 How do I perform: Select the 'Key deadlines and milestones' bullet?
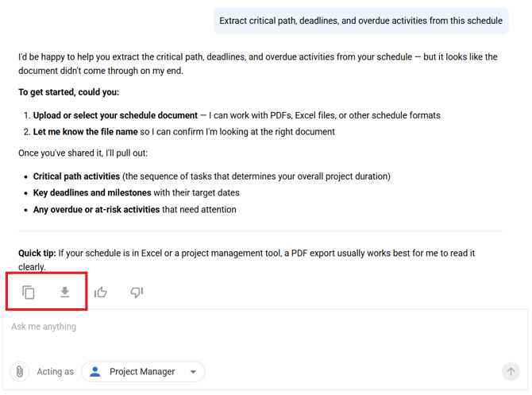pos(92,192)
